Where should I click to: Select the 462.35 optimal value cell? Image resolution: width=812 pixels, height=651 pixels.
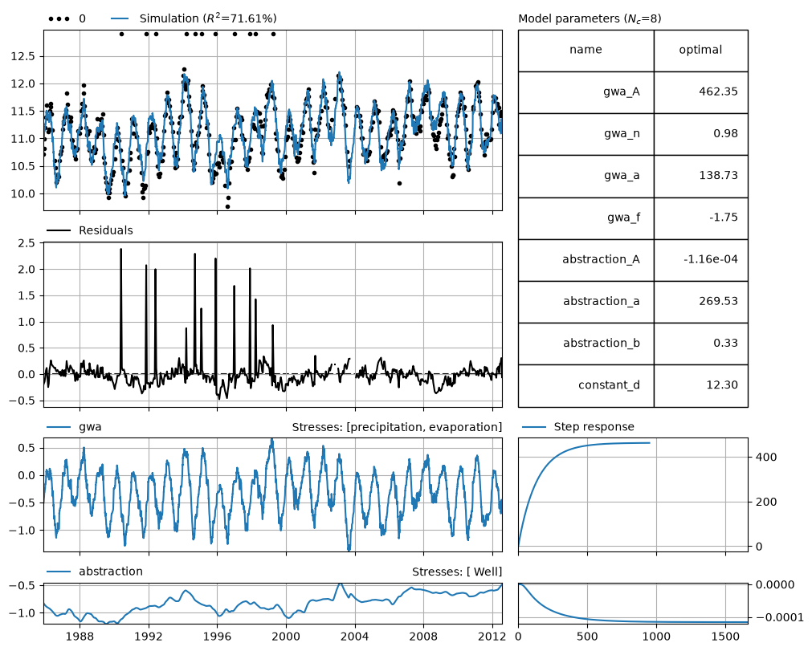[x=700, y=92]
